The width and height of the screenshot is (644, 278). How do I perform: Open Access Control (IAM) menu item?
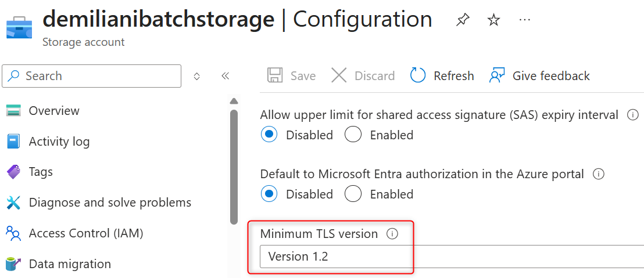click(x=85, y=233)
